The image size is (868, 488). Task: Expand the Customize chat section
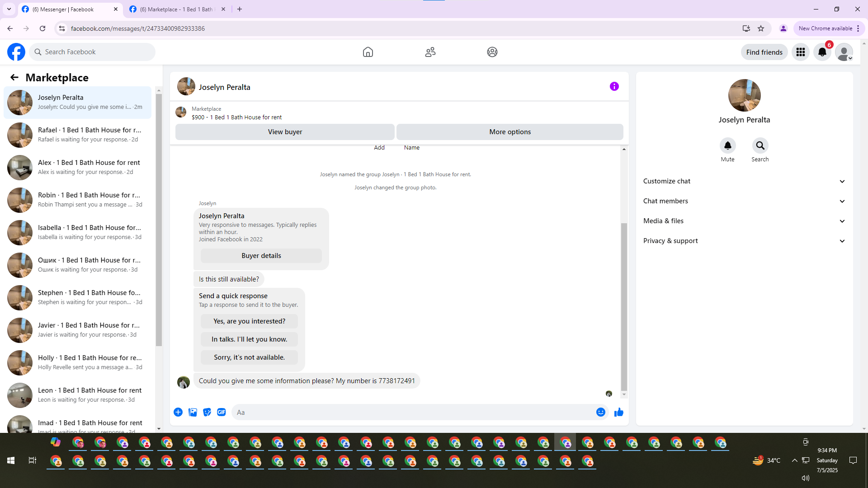click(744, 181)
